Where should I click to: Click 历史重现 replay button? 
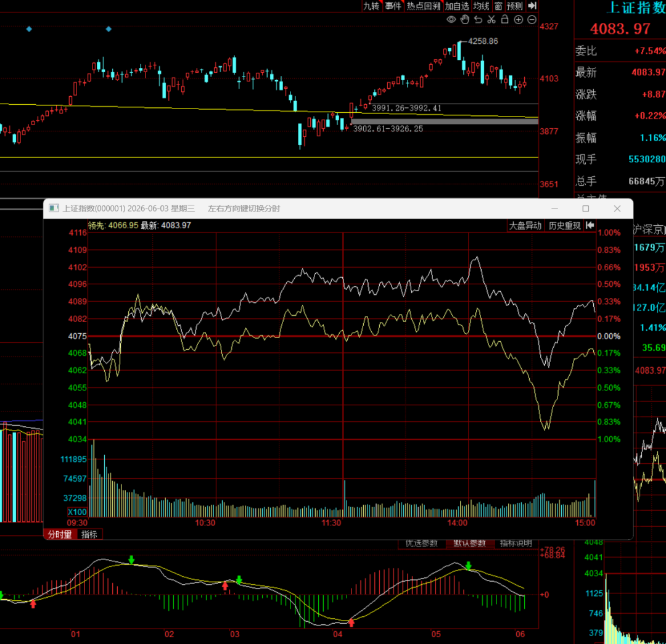click(x=564, y=226)
